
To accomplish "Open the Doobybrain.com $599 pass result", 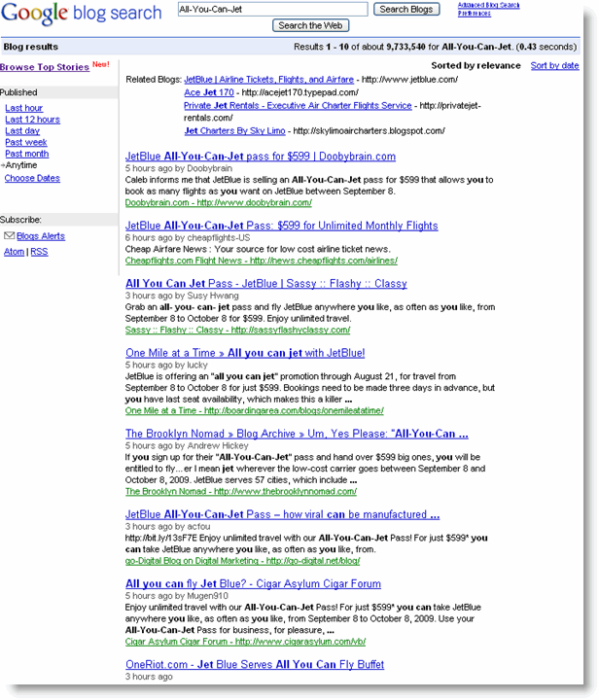I will coord(261,157).
